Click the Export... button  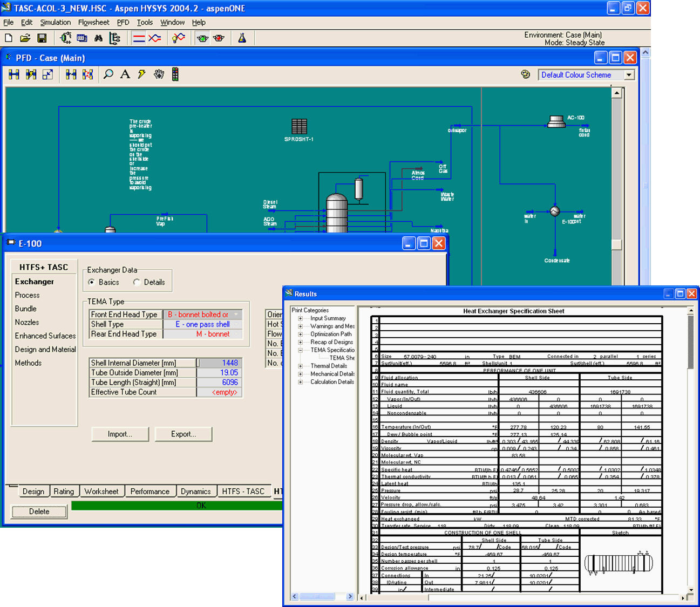[184, 434]
